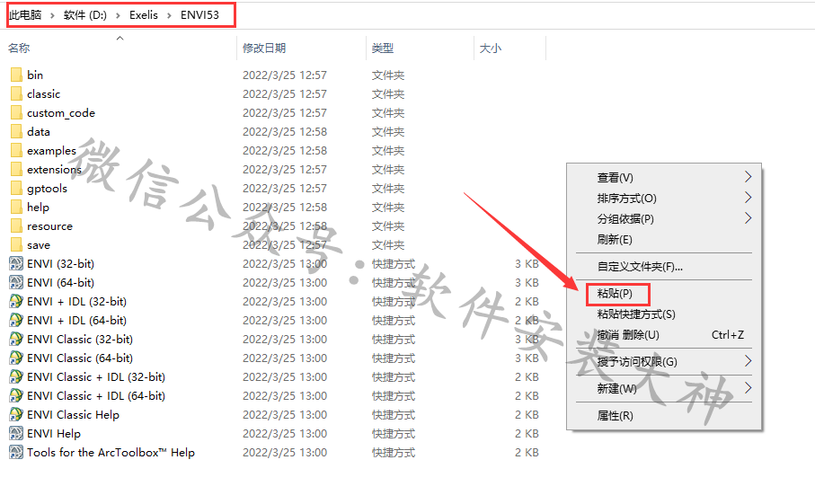Select the save folder icon
The image size is (815, 504).
(x=16, y=244)
